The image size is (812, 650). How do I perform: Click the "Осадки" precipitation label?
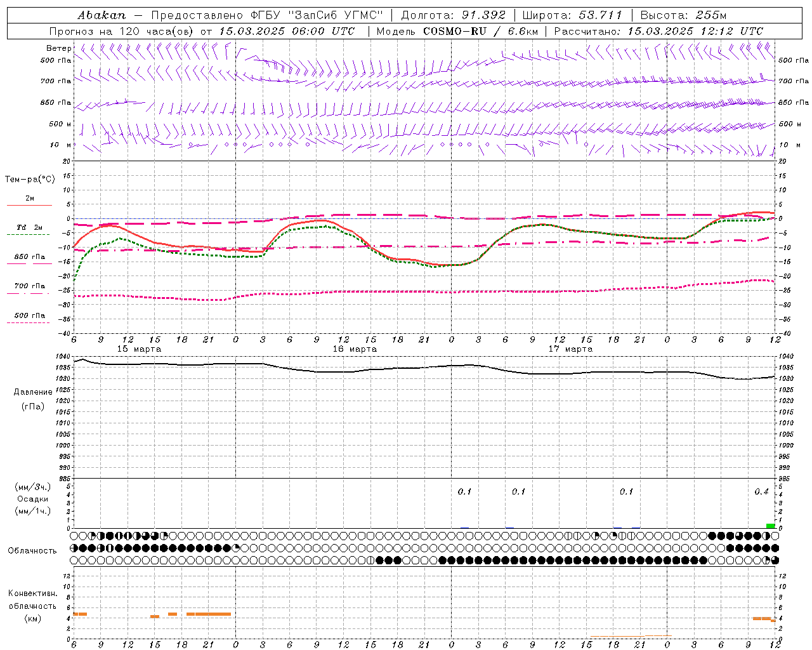[33, 499]
